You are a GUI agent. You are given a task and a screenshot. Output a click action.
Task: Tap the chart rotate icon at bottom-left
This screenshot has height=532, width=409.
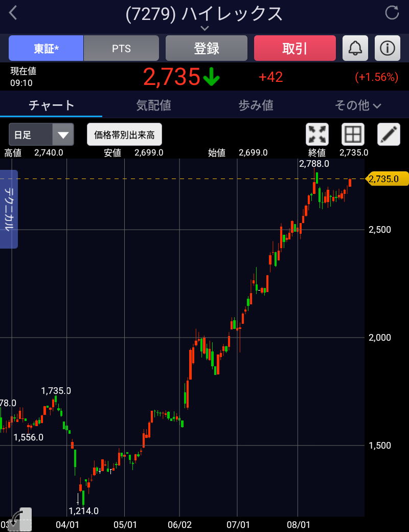pyautogui.click(x=20, y=519)
